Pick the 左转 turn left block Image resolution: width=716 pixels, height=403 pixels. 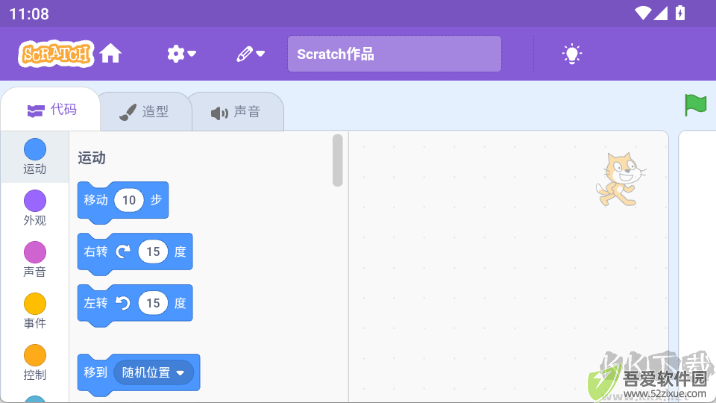pos(135,305)
